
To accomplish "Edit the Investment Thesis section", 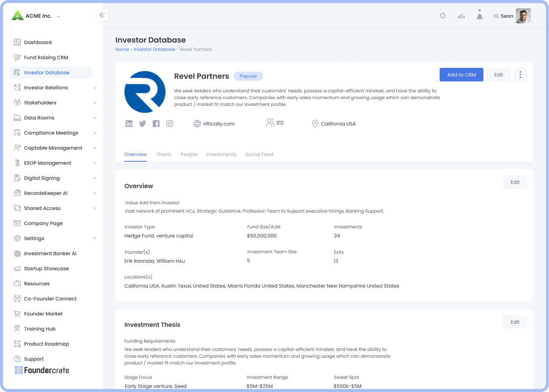I will (515, 322).
